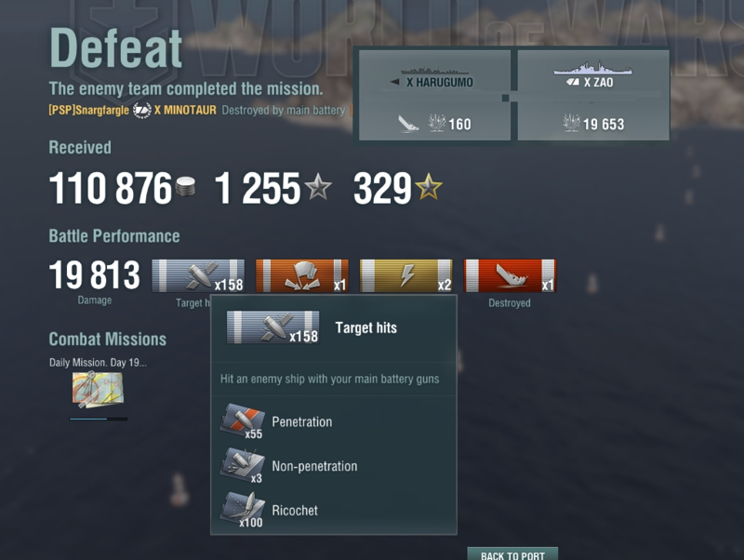This screenshot has height=560, width=744.
Task: Select the Daily Mission map thumbnail
Action: click(x=99, y=389)
